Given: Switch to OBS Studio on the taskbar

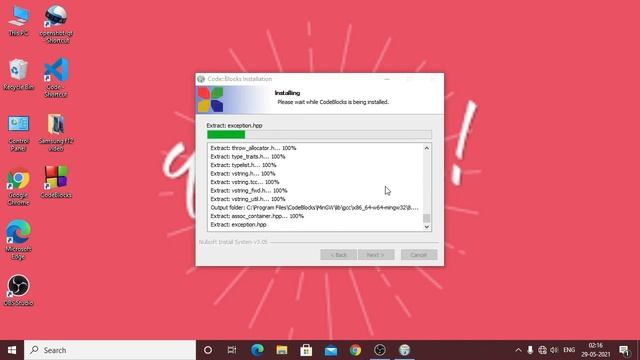Looking at the screenshot, I should coord(380,350).
